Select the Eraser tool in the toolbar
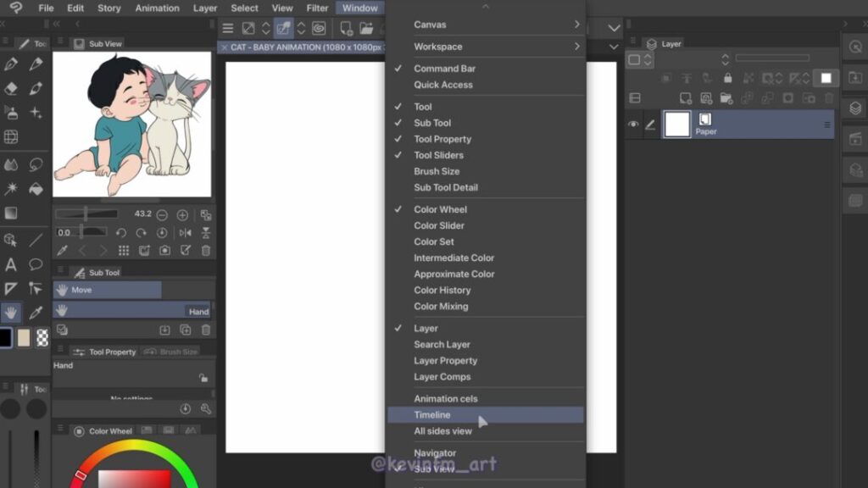This screenshot has height=488, width=868. coord(11,88)
